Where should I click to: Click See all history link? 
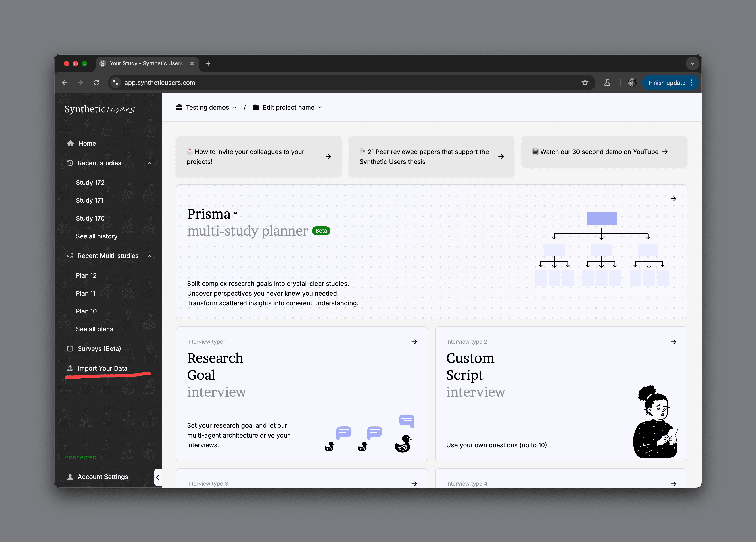pyautogui.click(x=96, y=236)
